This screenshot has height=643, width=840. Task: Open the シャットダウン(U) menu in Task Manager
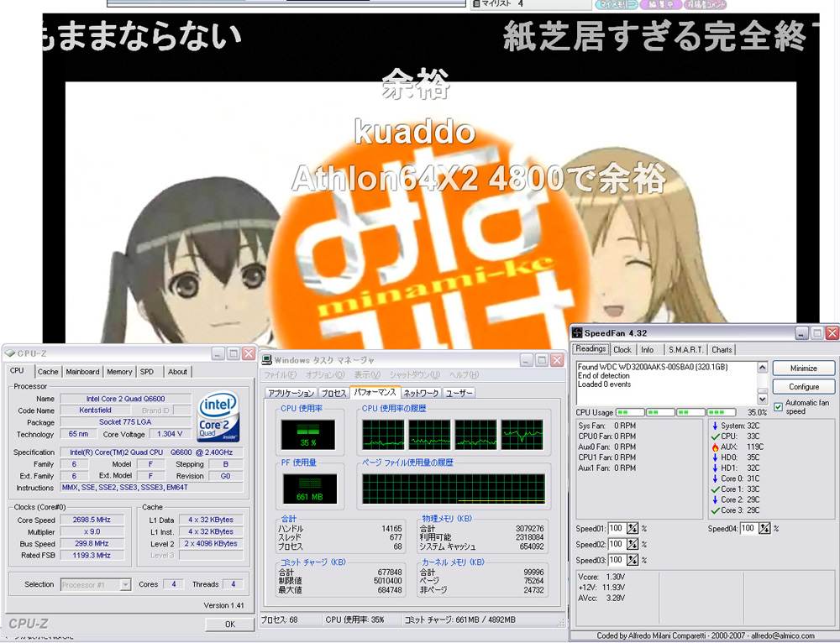(x=415, y=374)
